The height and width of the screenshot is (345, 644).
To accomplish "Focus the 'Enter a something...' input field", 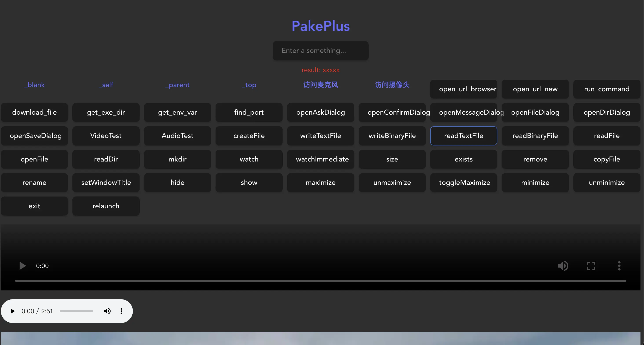I will pos(320,51).
